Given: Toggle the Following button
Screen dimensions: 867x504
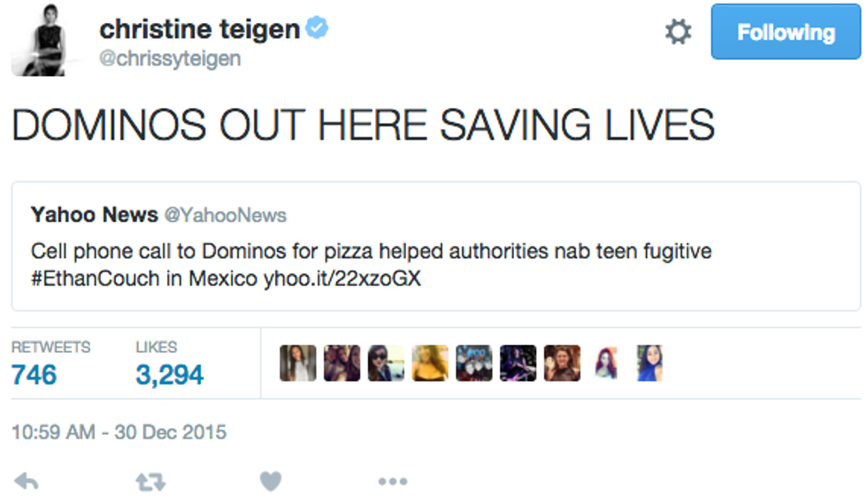Looking at the screenshot, I should click(x=786, y=34).
